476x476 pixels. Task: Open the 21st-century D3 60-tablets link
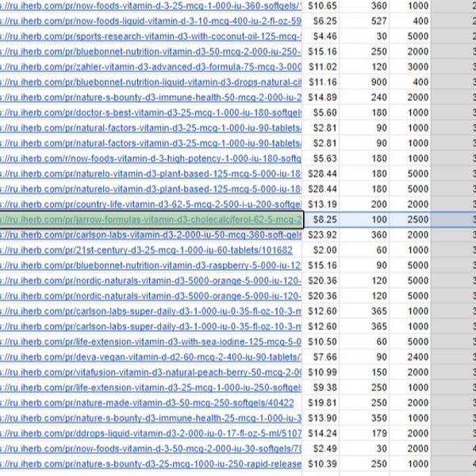(x=146, y=250)
